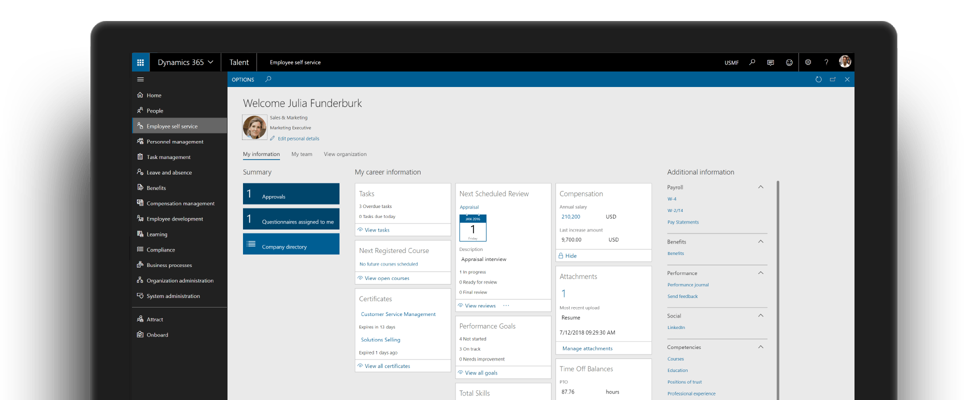Select Employee self service in sidebar

(179, 126)
